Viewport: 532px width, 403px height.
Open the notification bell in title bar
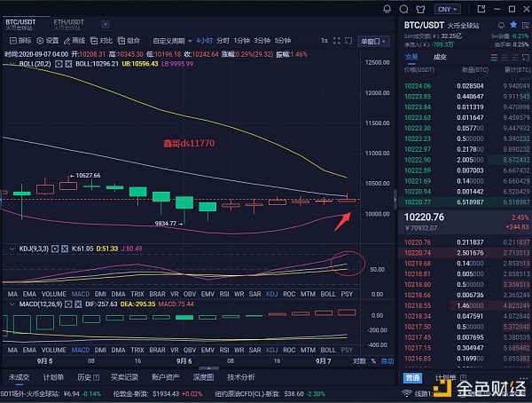click(387, 9)
